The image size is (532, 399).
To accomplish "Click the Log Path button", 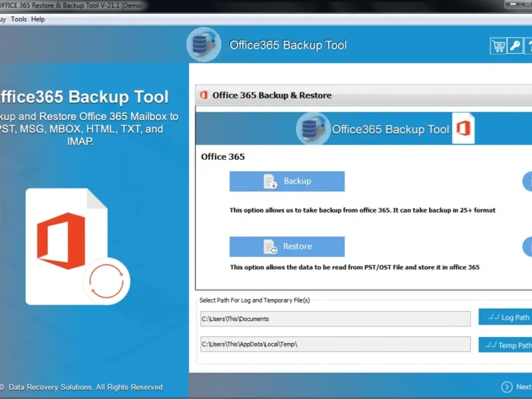I will (505, 317).
